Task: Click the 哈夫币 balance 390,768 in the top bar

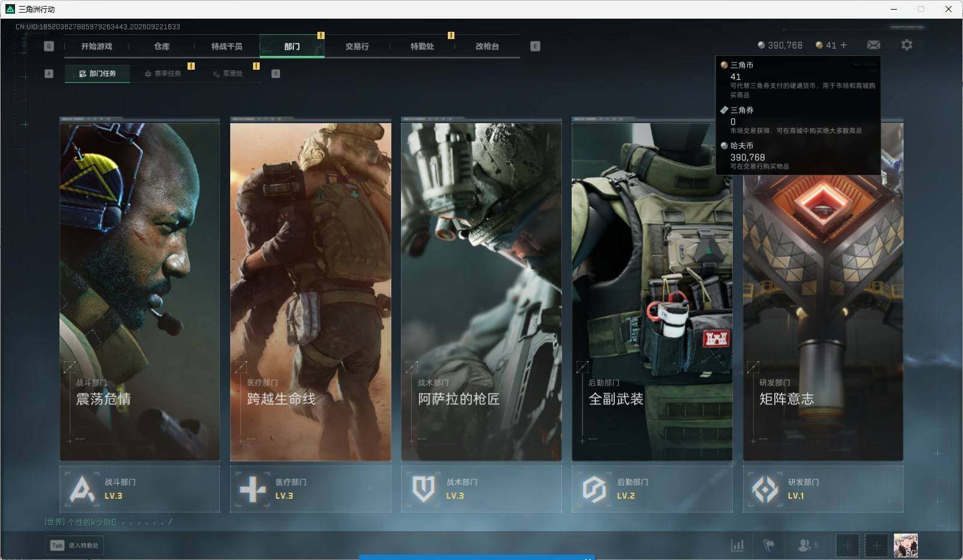Action: [780, 45]
